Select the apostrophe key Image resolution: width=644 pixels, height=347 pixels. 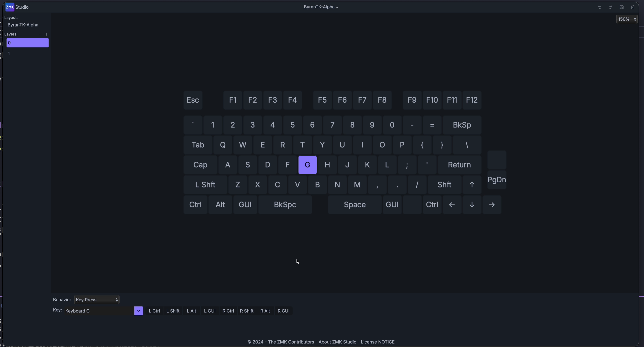(427, 165)
